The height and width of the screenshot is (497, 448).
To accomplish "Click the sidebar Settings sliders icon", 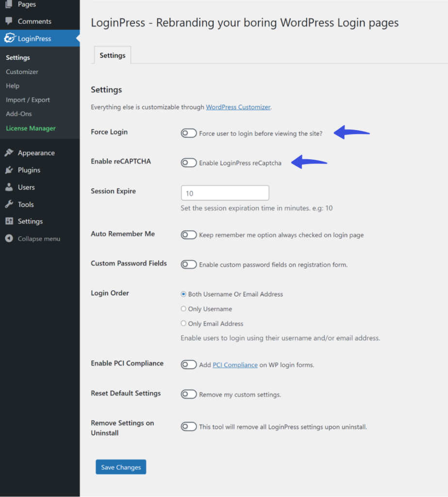I will (9, 221).
